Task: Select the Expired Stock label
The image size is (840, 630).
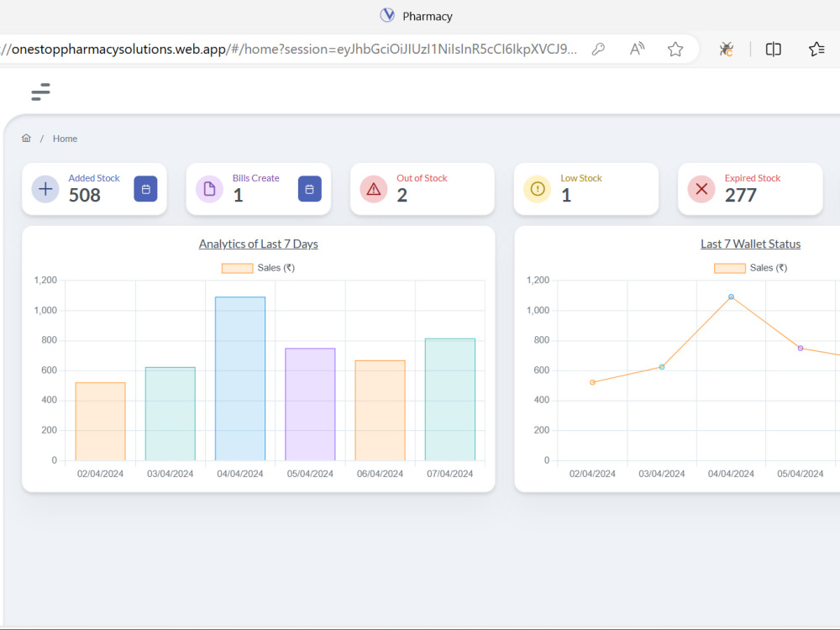Action: tap(752, 178)
